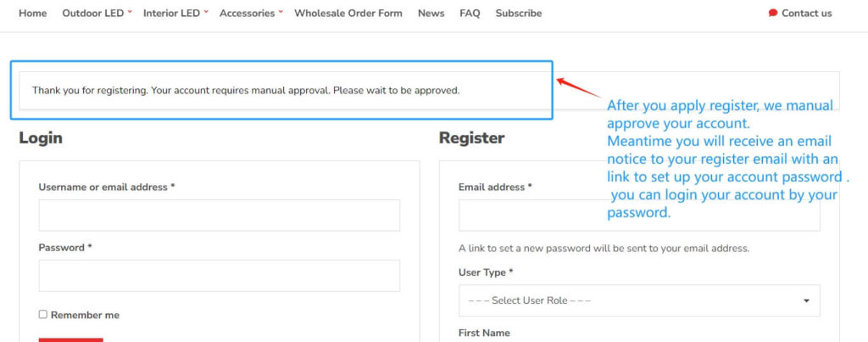Click the red arrow next to Interior LED
This screenshot has width=868, height=342.
206,12
